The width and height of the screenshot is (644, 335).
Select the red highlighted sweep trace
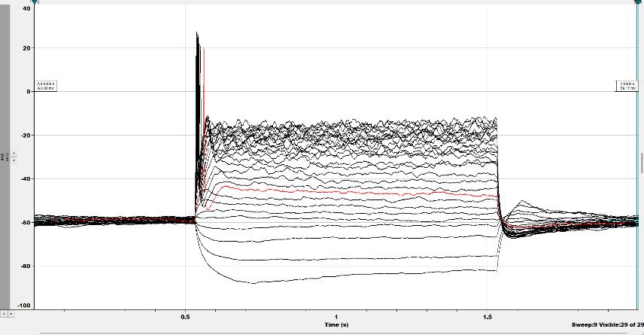point(301,192)
